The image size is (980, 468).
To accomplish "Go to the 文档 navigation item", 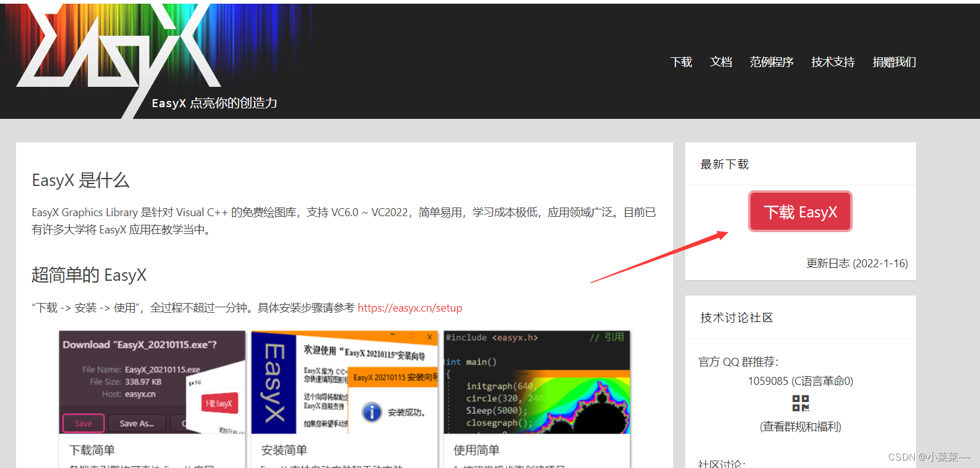I will click(721, 62).
